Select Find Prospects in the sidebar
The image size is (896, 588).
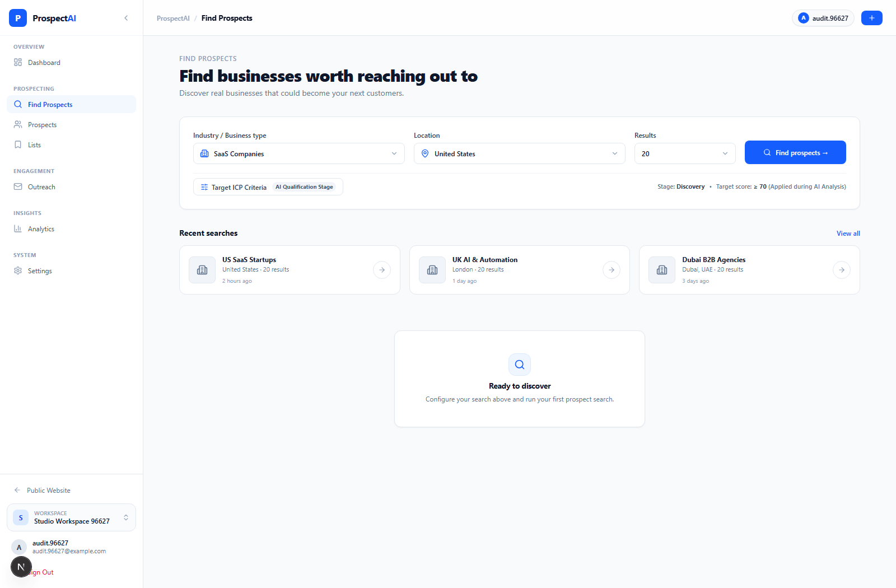click(71, 104)
